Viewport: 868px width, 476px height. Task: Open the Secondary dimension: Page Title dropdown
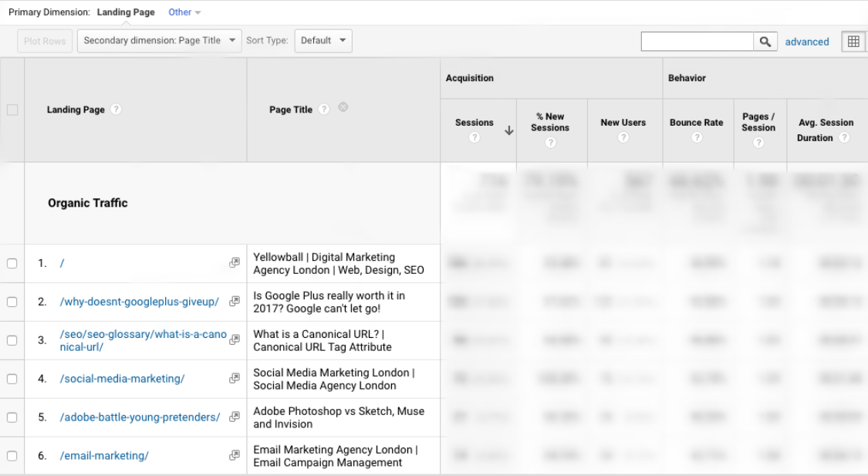158,41
